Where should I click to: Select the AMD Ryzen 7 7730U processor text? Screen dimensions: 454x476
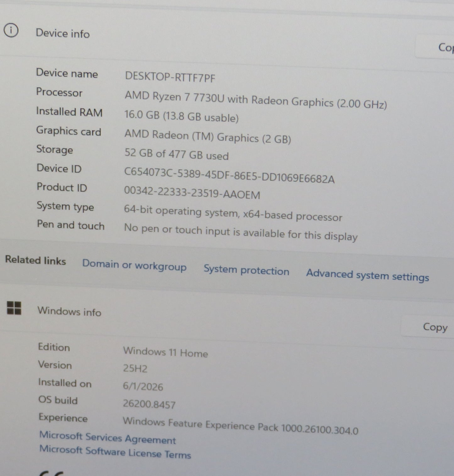coord(256,100)
